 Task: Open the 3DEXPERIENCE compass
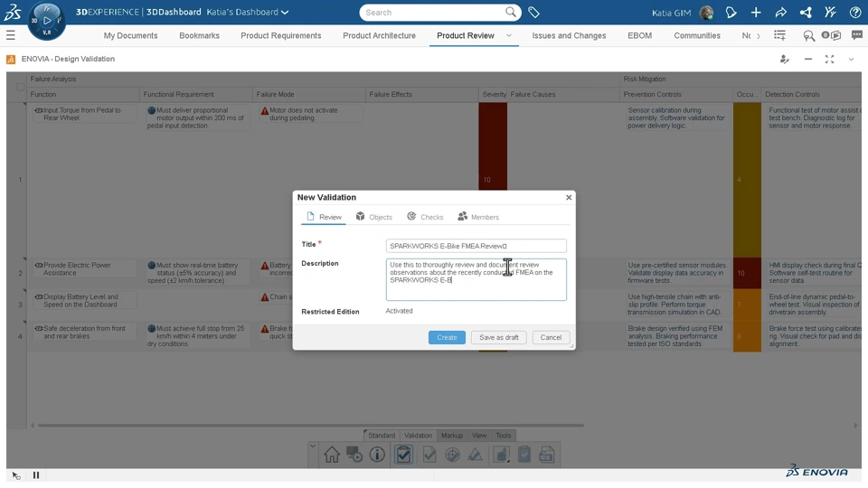pyautogui.click(x=46, y=21)
